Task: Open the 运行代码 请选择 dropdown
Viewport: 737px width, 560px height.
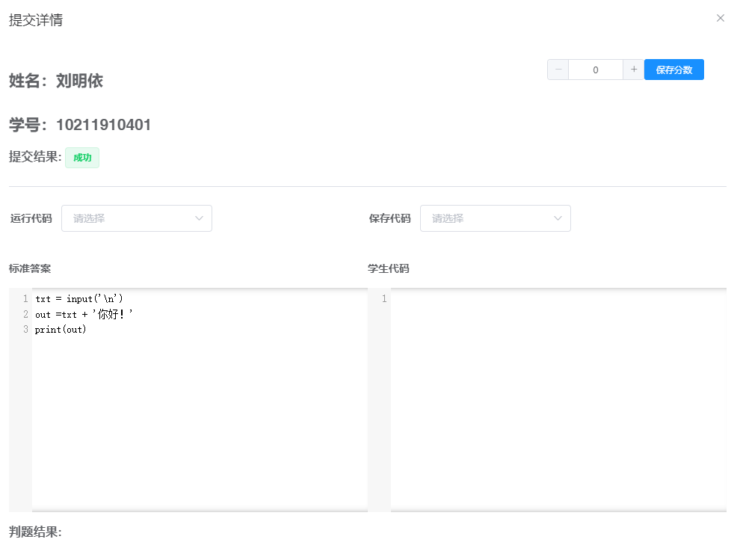Action: coord(137,218)
